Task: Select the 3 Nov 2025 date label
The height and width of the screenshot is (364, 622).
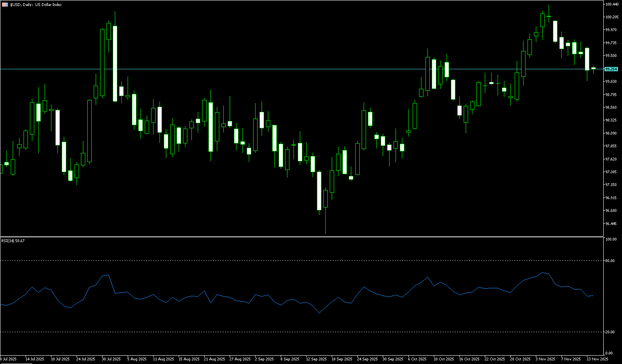Action: (x=545, y=359)
